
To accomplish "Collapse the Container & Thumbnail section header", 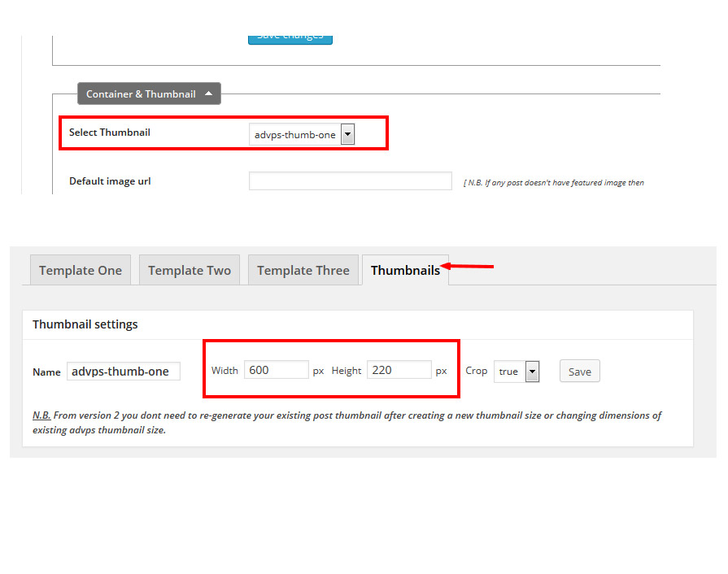I will pos(149,94).
